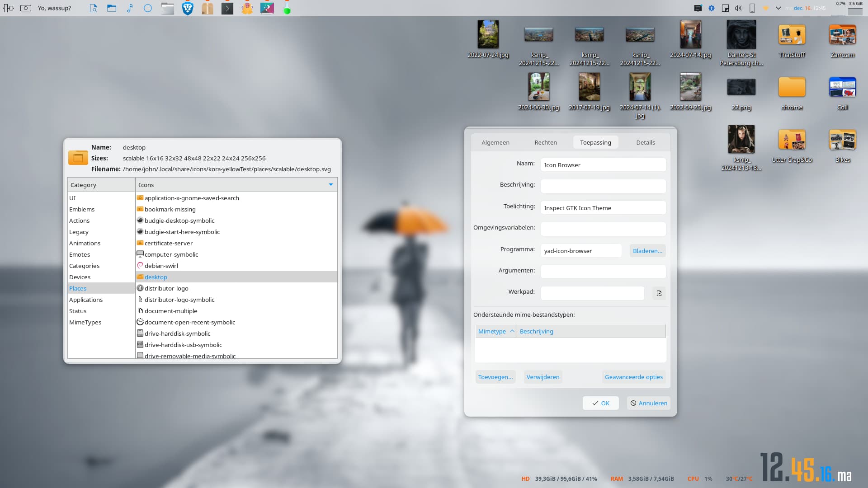This screenshot has height=488, width=868.
Task: Open the blue file manager launcher in panel
Action: (x=112, y=8)
